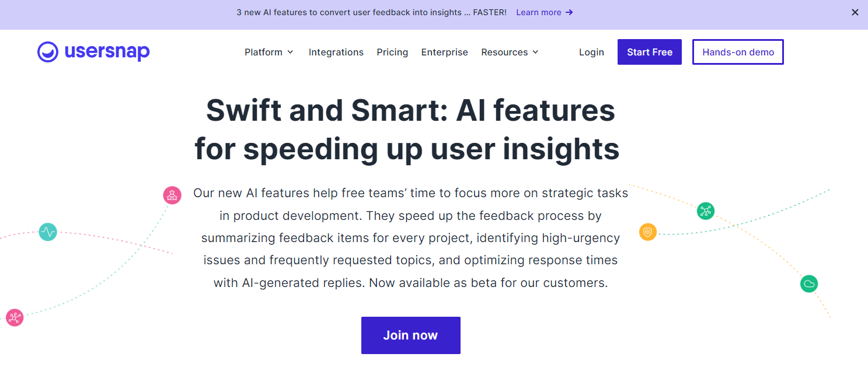Screen dimensions: 868x371
Task: Dismiss the AI features announcement banner
Action: [855, 12]
